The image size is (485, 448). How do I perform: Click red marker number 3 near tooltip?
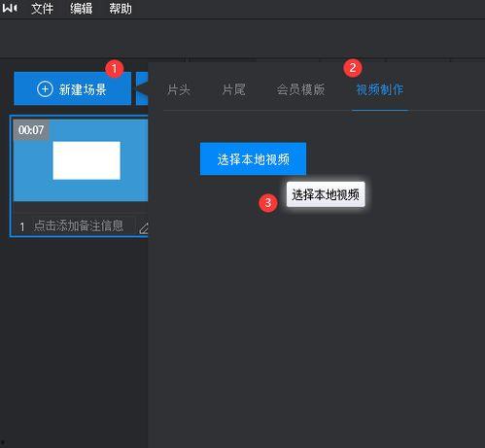click(x=268, y=203)
